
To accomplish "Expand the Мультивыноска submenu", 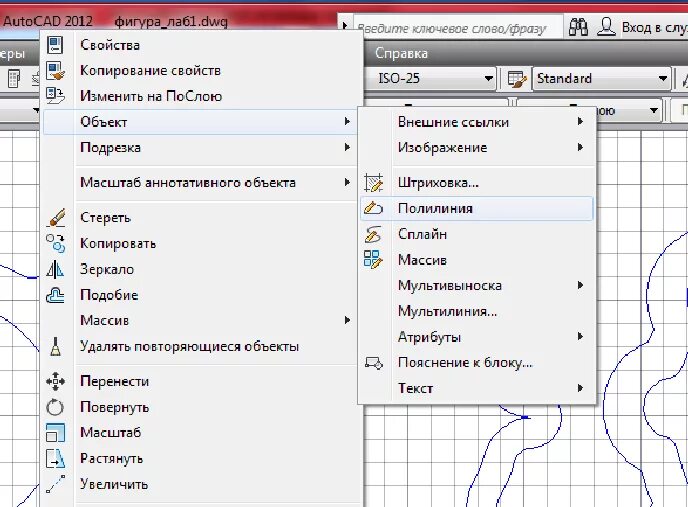I will (x=580, y=285).
